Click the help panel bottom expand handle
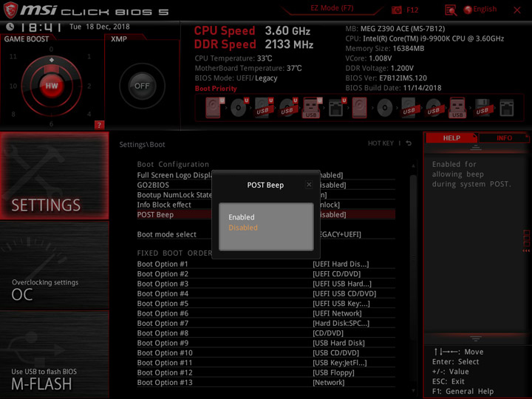The width and height of the screenshot is (532, 399). click(476, 338)
